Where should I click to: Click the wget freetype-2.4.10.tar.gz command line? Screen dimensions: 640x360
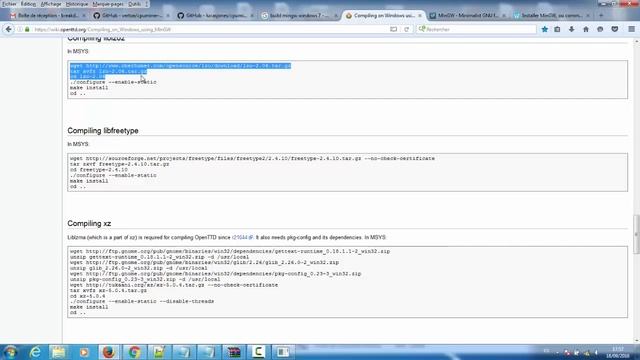[x=252, y=158]
